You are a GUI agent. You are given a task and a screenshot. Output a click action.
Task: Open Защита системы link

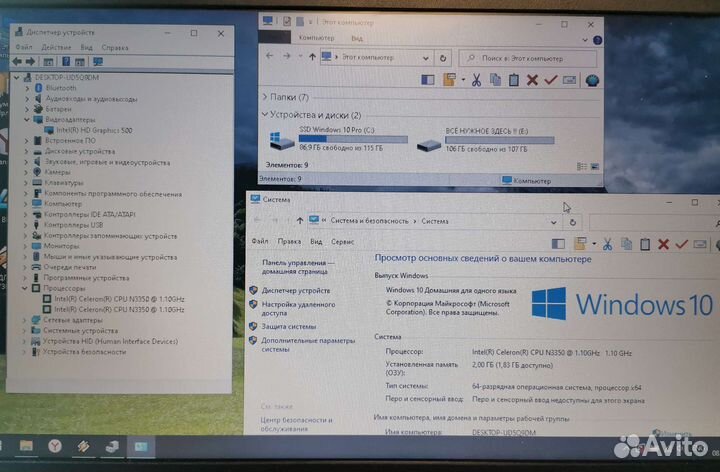coord(289,326)
